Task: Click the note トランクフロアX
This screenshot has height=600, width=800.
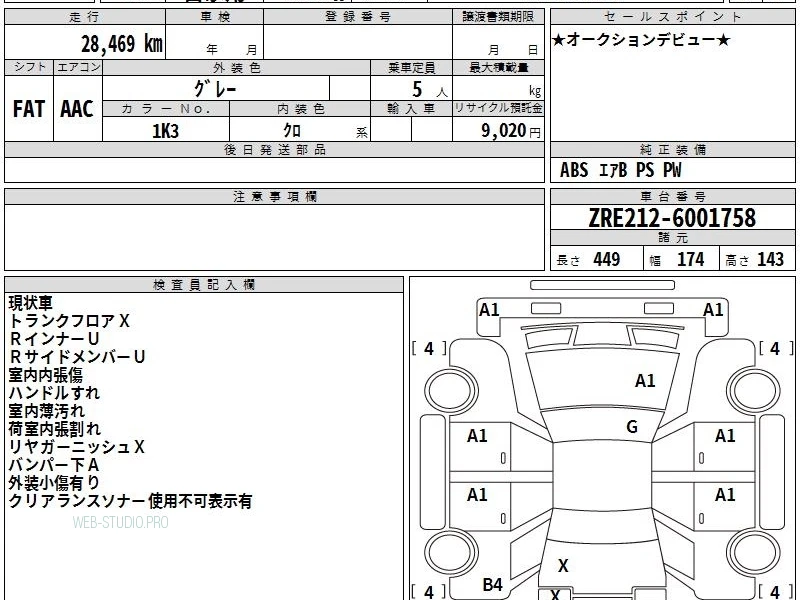Action: click(x=69, y=321)
